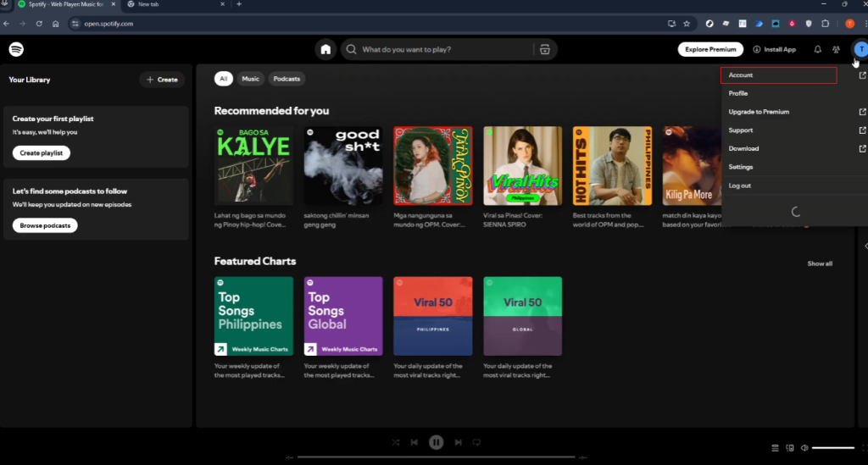
Task: Open the Your Library heading
Action: point(30,80)
